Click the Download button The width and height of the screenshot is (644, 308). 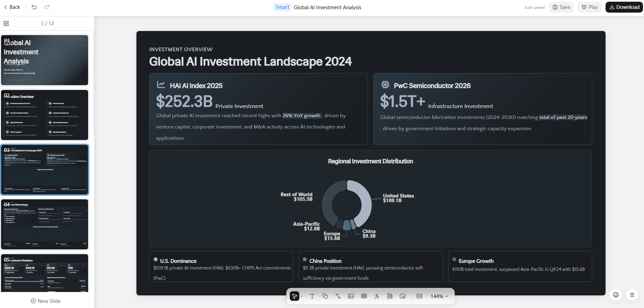pyautogui.click(x=624, y=7)
